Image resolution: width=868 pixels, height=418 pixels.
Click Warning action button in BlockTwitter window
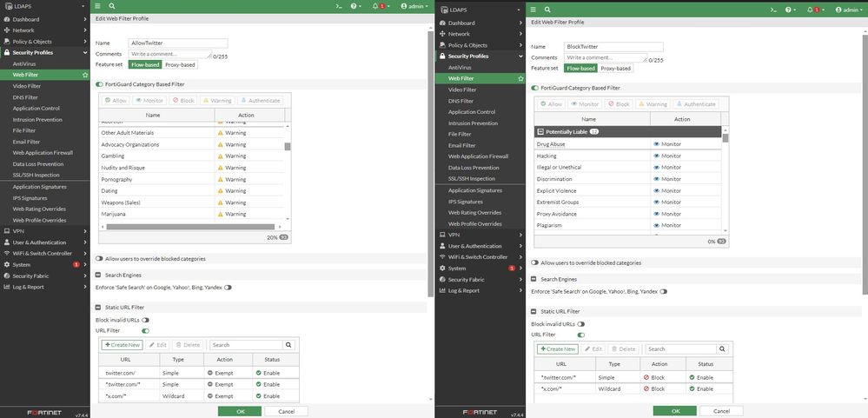click(653, 104)
